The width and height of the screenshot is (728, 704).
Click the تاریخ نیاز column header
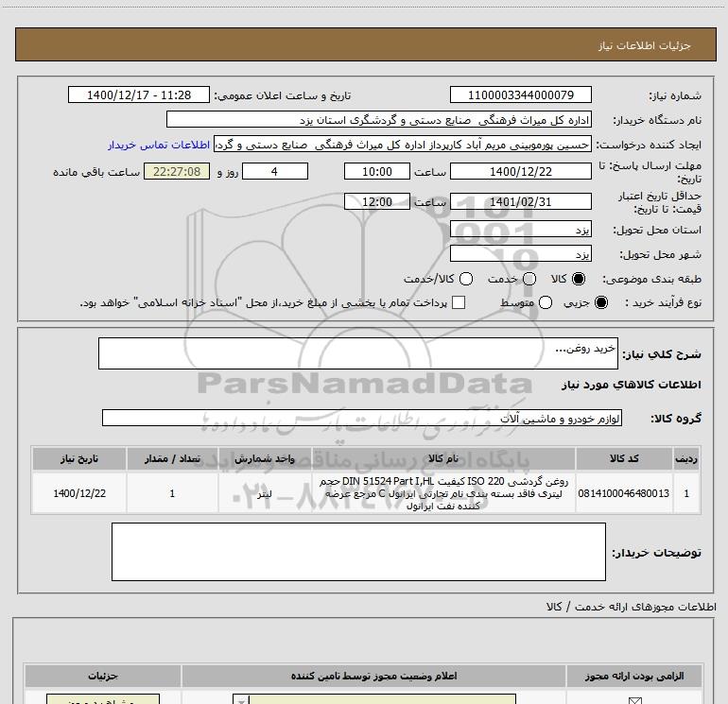pos(79,458)
